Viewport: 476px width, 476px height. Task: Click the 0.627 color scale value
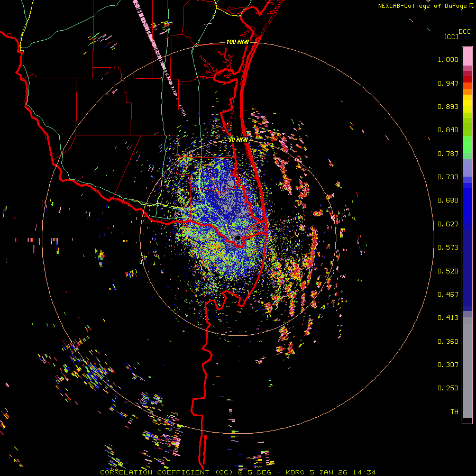pyautogui.click(x=448, y=224)
